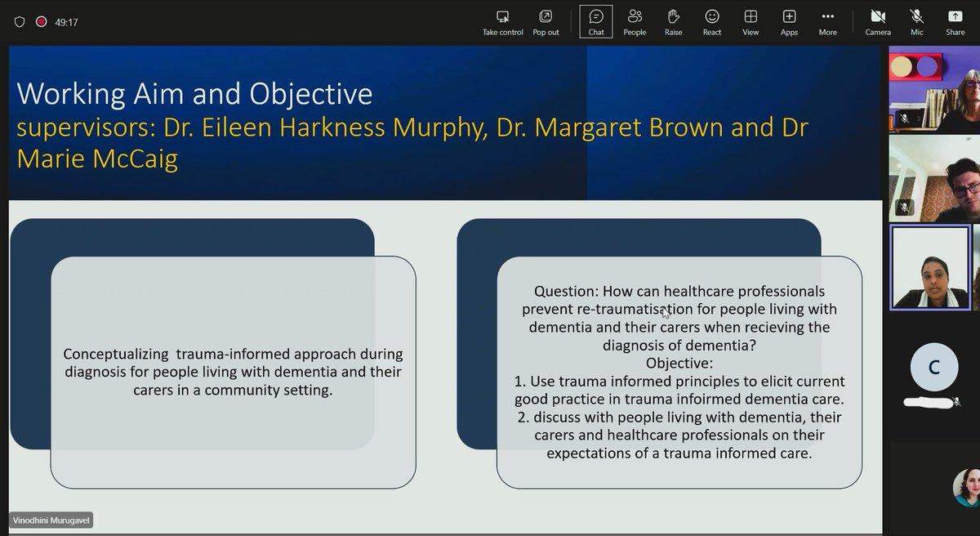Image resolution: width=980 pixels, height=536 pixels.
Task: Select the second participant video tile
Action: click(934, 179)
